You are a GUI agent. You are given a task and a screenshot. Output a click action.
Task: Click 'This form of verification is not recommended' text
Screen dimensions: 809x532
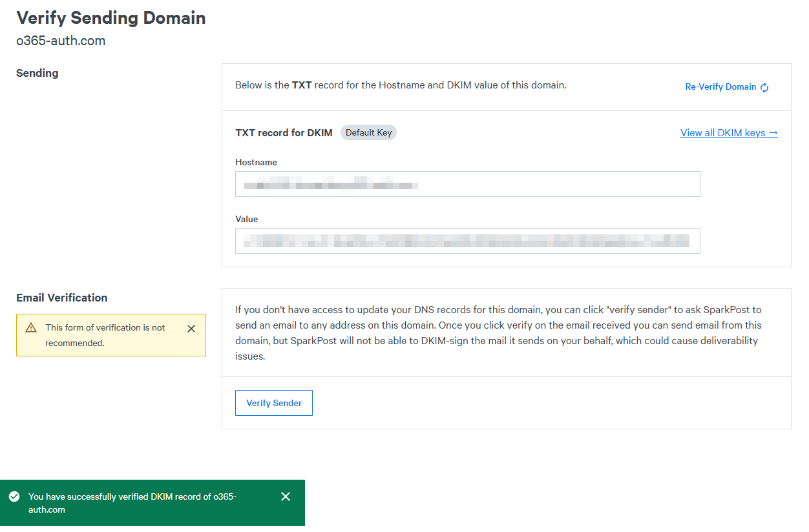click(x=105, y=335)
